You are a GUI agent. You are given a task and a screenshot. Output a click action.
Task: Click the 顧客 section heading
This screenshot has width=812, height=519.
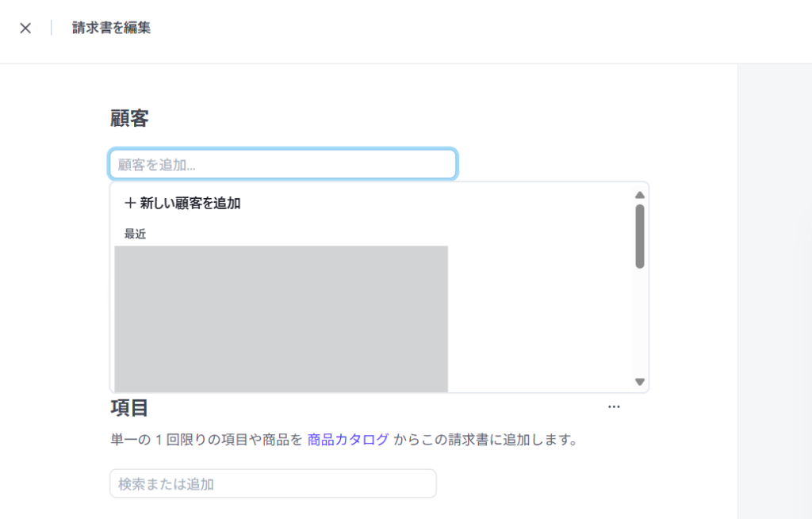pyautogui.click(x=129, y=119)
